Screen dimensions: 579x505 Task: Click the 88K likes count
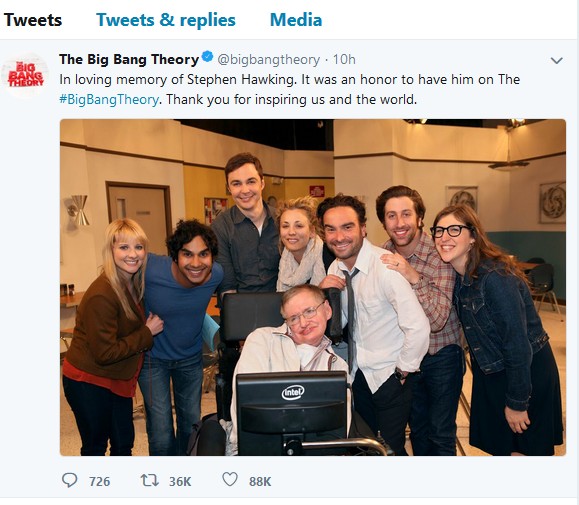[x=260, y=482]
